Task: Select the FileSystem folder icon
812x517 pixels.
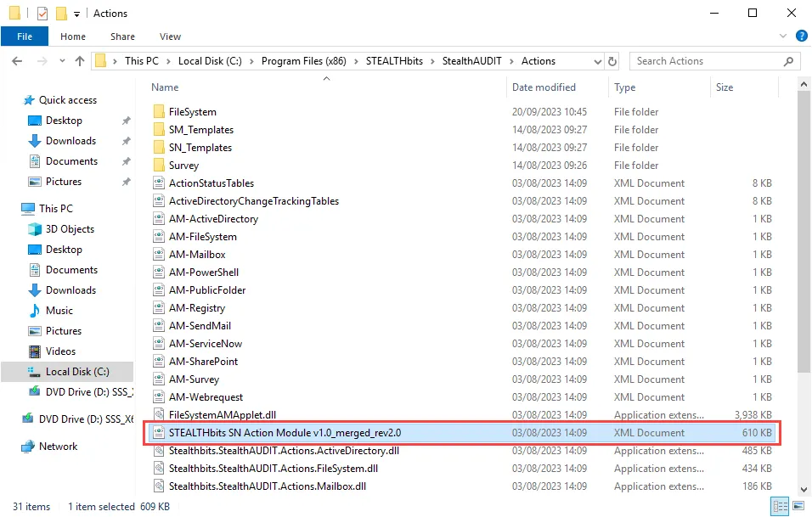Action: [159, 111]
